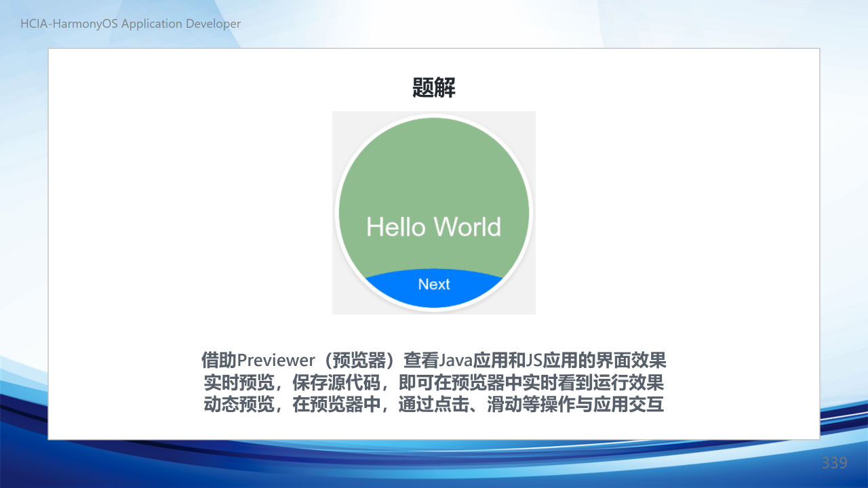Click the Hello World text in preview
The image size is (868, 488).
434,226
